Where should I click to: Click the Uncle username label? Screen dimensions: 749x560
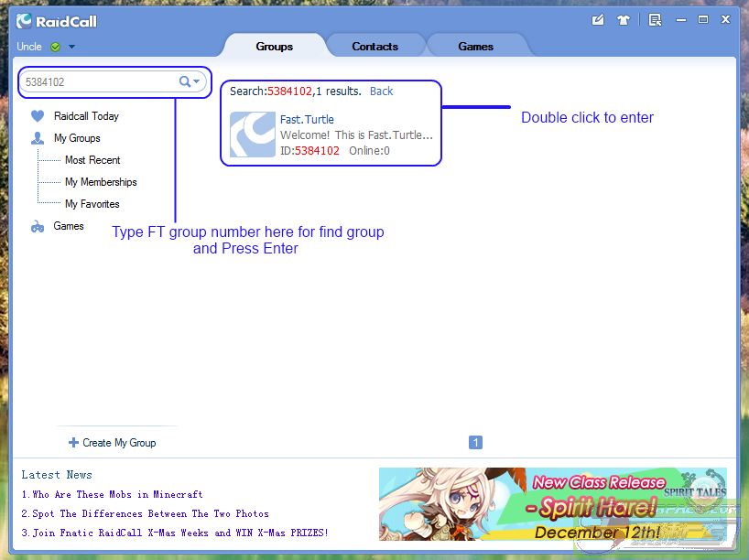pyautogui.click(x=29, y=47)
